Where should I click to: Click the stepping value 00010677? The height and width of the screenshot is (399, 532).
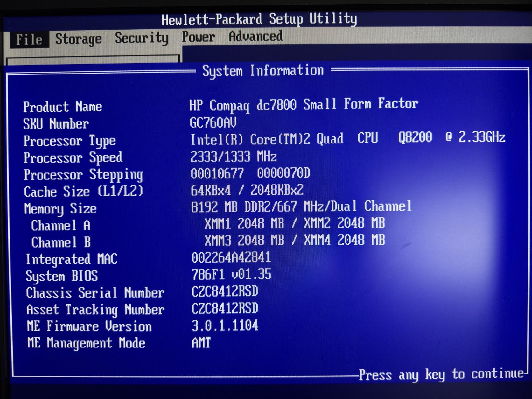click(x=217, y=173)
